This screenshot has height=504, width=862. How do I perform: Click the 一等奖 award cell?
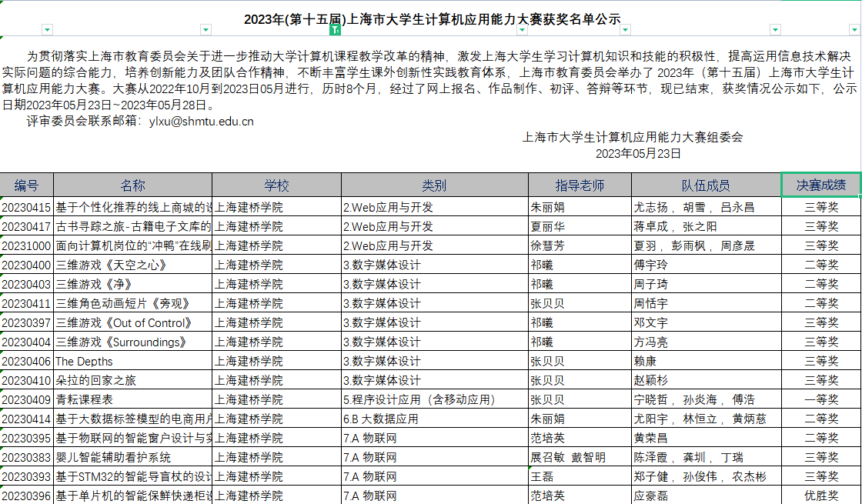click(820, 400)
